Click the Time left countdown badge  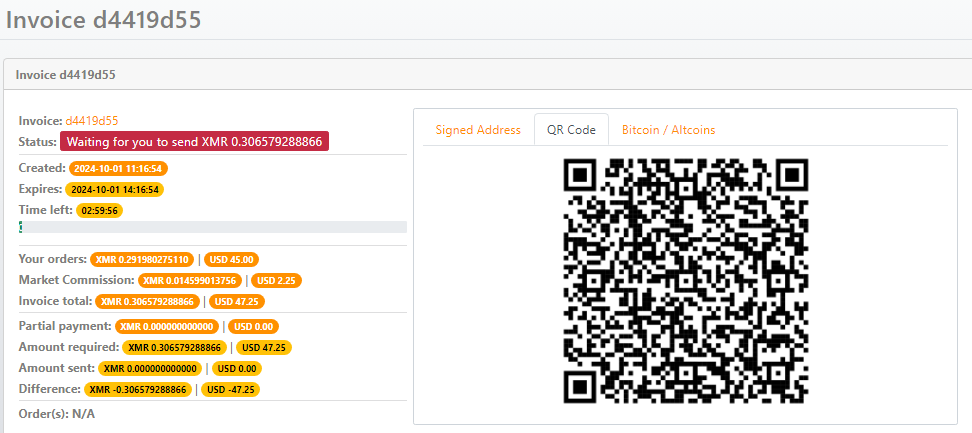[x=100, y=210]
